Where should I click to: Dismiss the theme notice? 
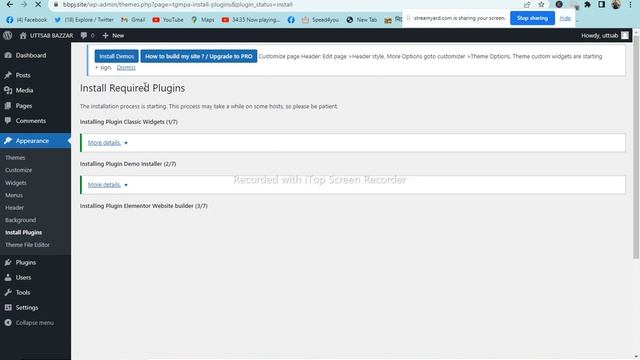tap(126, 67)
